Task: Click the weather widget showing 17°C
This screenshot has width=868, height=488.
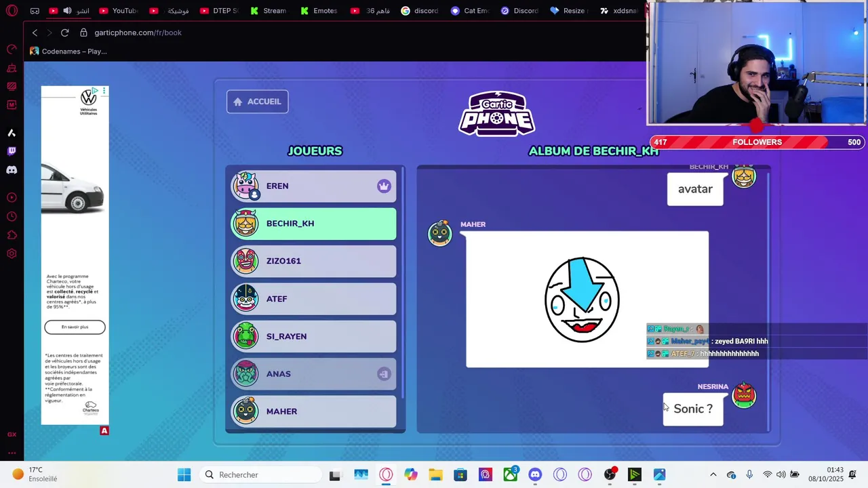Action: [34, 474]
